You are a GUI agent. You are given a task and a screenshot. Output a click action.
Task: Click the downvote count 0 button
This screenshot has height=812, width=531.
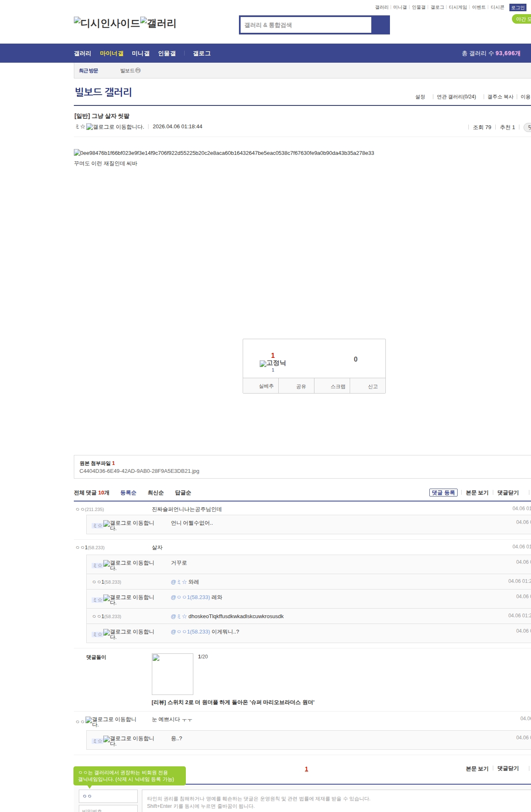(355, 359)
